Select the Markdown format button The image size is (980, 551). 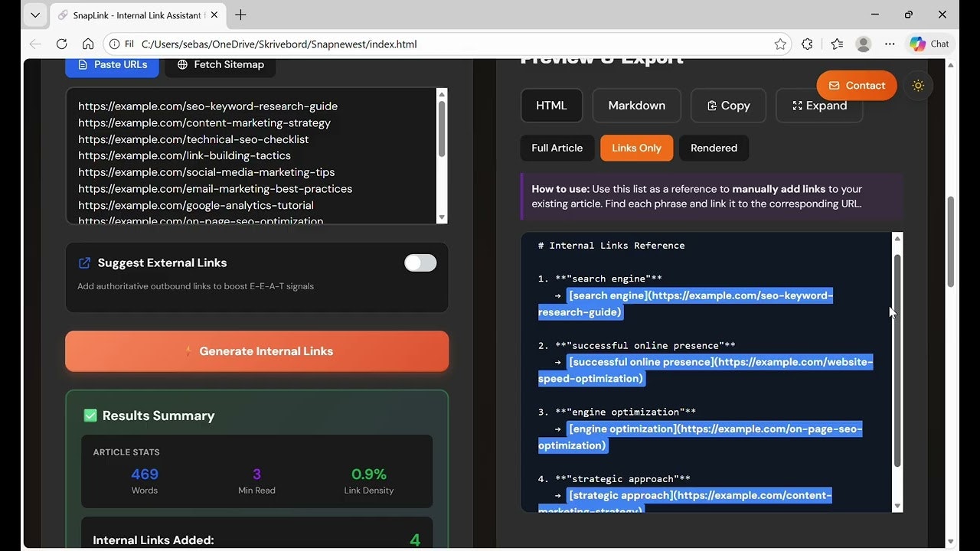(636, 106)
